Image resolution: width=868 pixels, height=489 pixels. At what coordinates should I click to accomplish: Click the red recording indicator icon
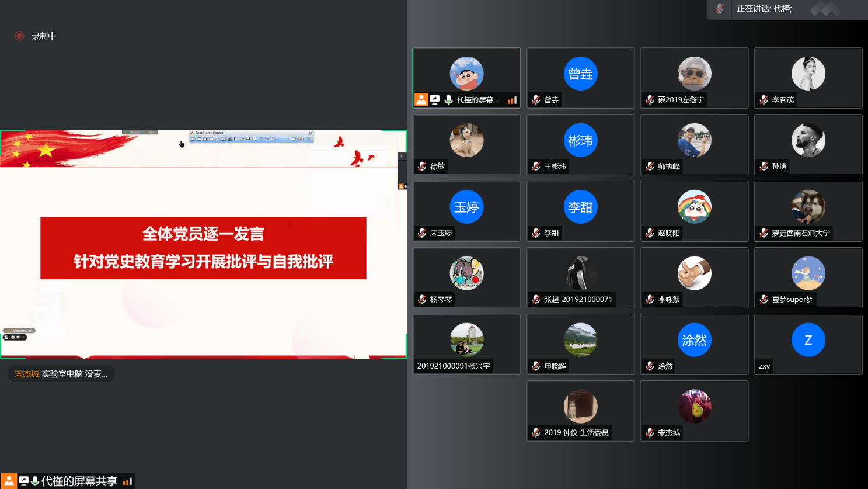click(x=19, y=36)
